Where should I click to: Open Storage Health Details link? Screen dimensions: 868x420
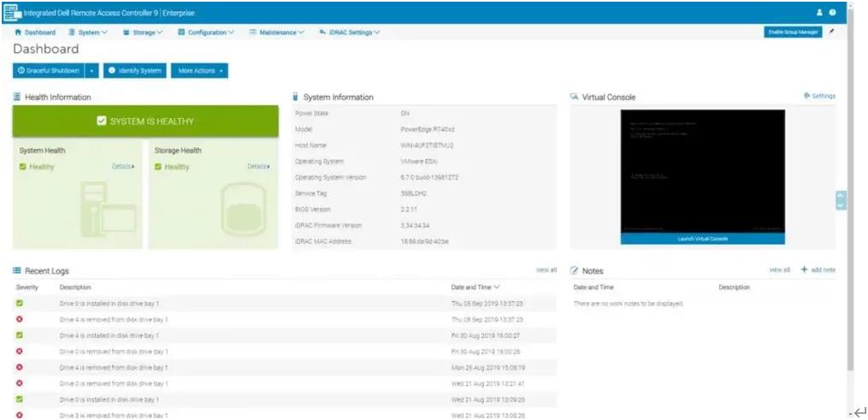coord(258,166)
